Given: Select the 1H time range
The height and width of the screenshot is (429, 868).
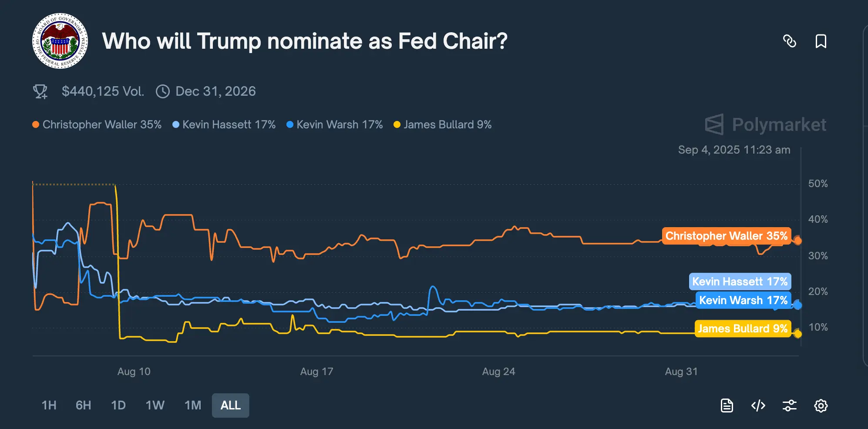Looking at the screenshot, I should tap(49, 406).
